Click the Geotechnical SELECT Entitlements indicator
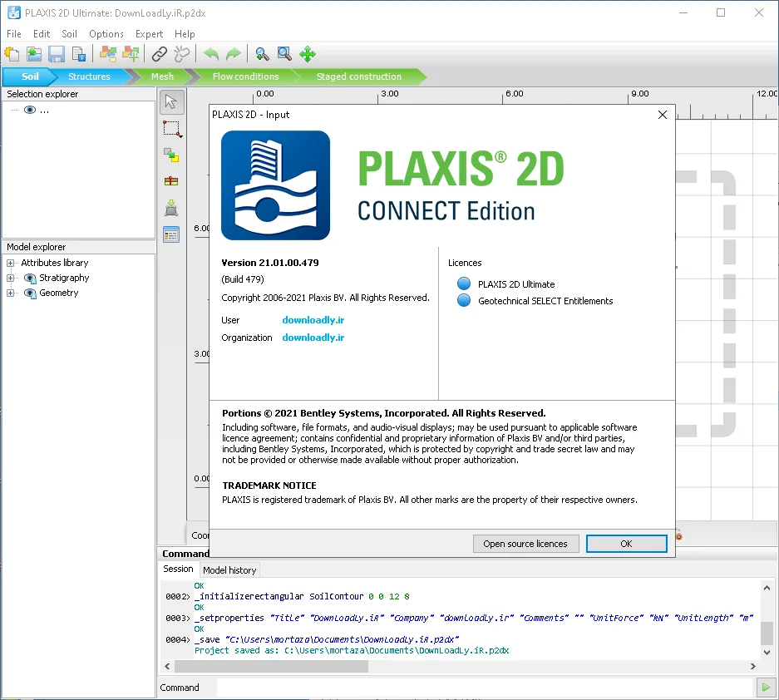 (464, 301)
